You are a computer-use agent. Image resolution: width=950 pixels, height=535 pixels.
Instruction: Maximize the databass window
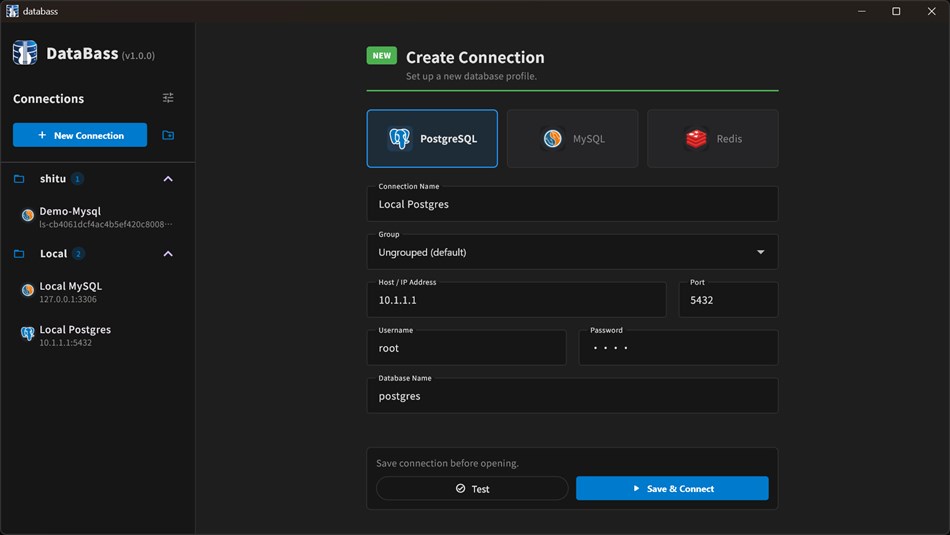tap(896, 11)
